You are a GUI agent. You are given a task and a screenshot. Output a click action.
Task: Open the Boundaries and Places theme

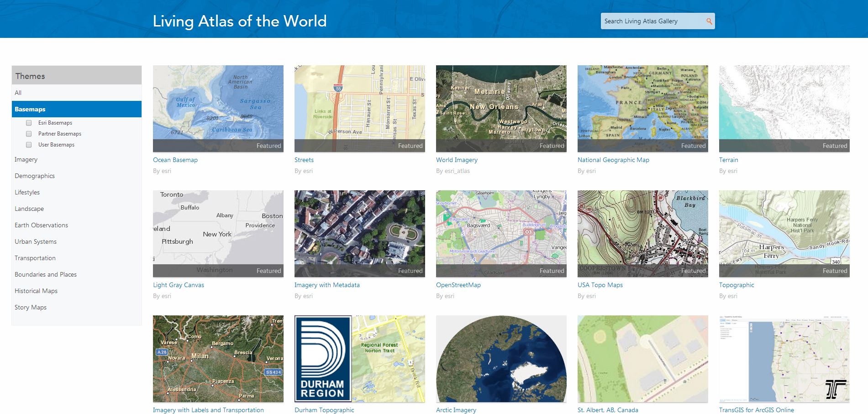pyautogui.click(x=46, y=274)
